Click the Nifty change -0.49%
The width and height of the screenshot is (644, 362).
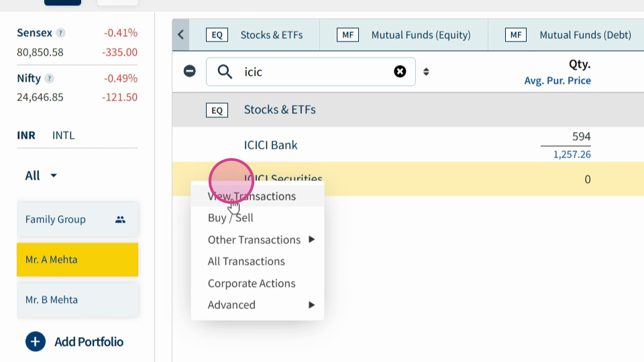coord(120,78)
